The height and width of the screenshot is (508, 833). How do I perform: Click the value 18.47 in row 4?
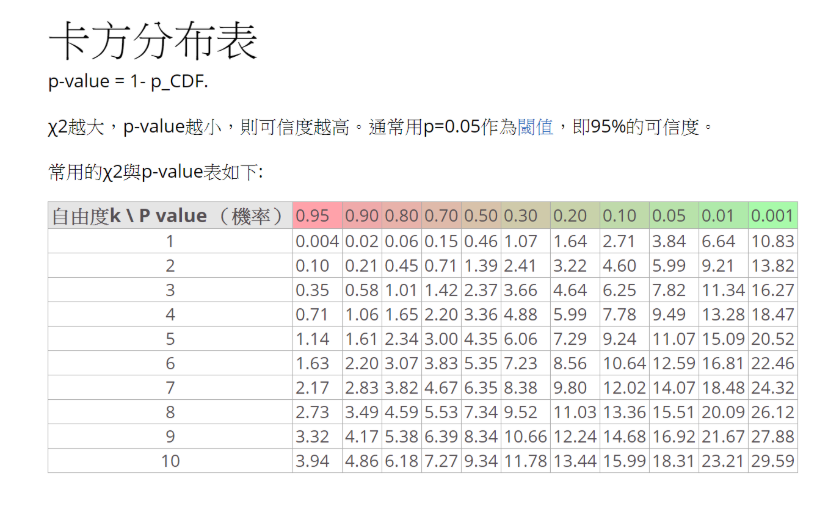coord(772,315)
